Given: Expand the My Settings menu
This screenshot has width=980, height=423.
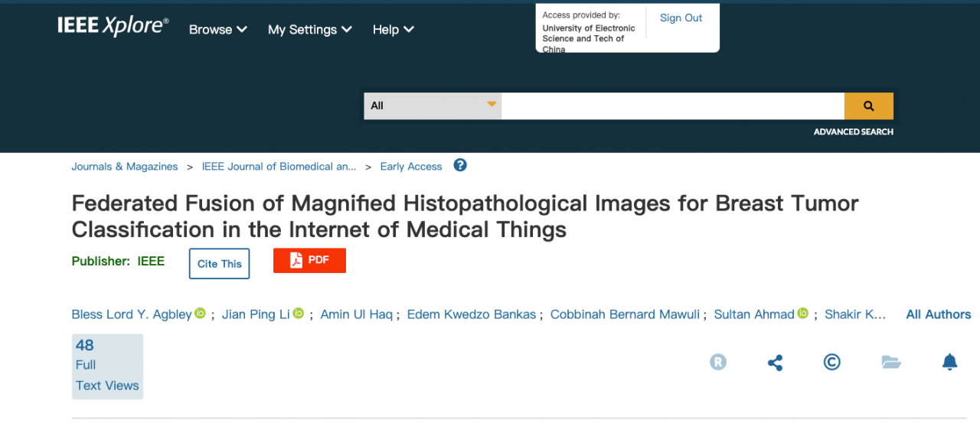Looking at the screenshot, I should click(309, 30).
